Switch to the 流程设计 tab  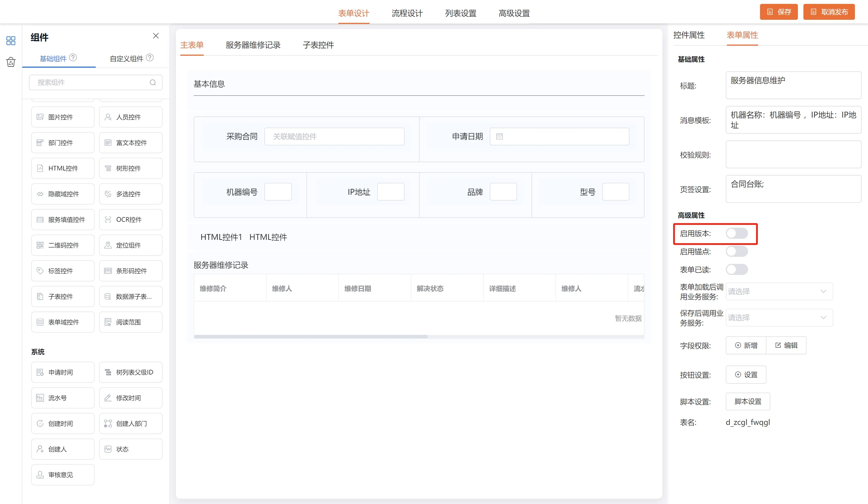click(x=407, y=13)
